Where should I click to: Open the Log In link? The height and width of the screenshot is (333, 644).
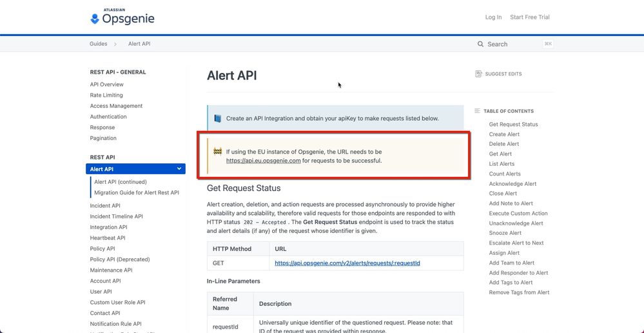pyautogui.click(x=493, y=17)
